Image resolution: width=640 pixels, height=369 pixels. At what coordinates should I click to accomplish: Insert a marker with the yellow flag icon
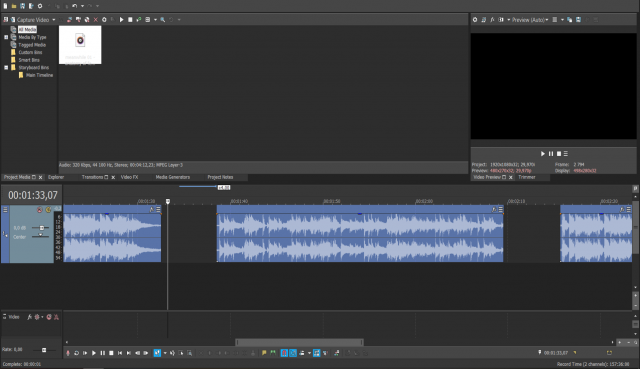[x=264, y=353]
